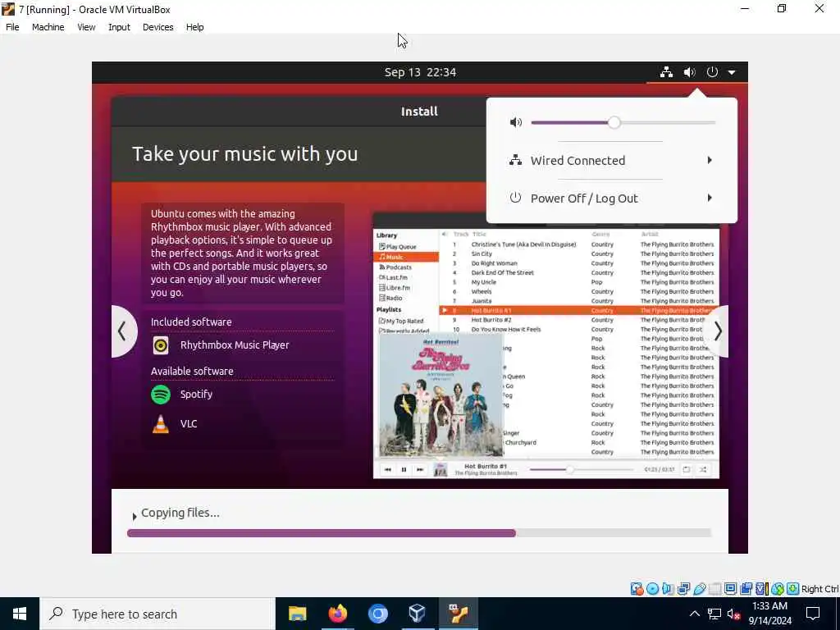Image resolution: width=840 pixels, height=630 pixels.
Task: Expand the Wired Connected submenu arrow
Action: (710, 160)
